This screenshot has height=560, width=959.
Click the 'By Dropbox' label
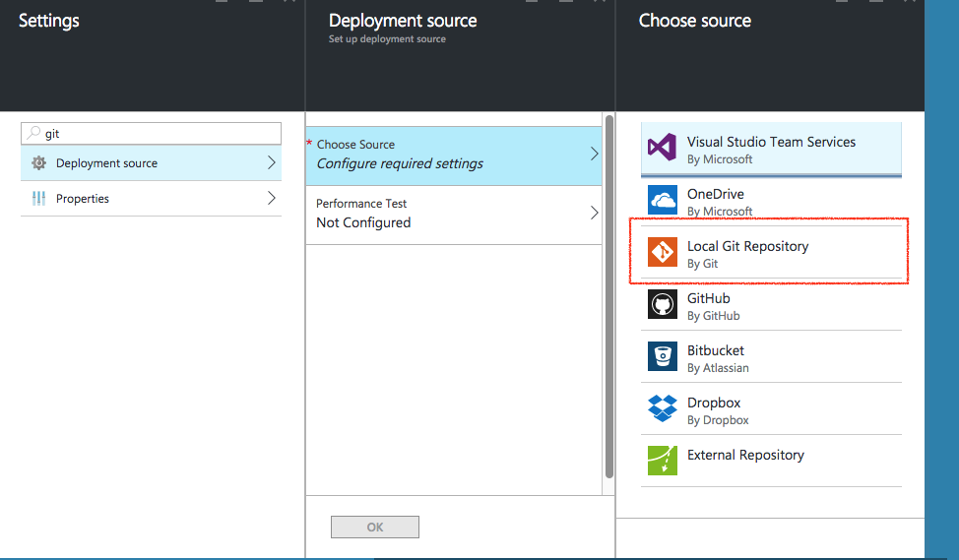tap(718, 420)
